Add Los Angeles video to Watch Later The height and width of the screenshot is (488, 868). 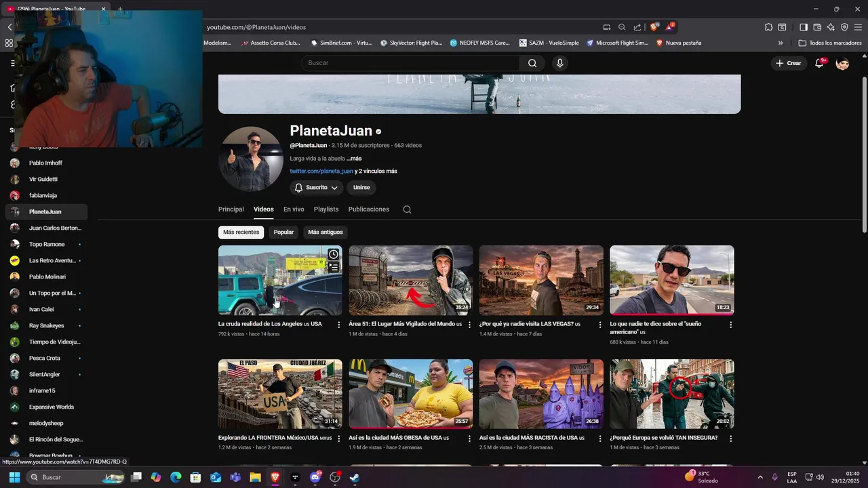click(334, 254)
